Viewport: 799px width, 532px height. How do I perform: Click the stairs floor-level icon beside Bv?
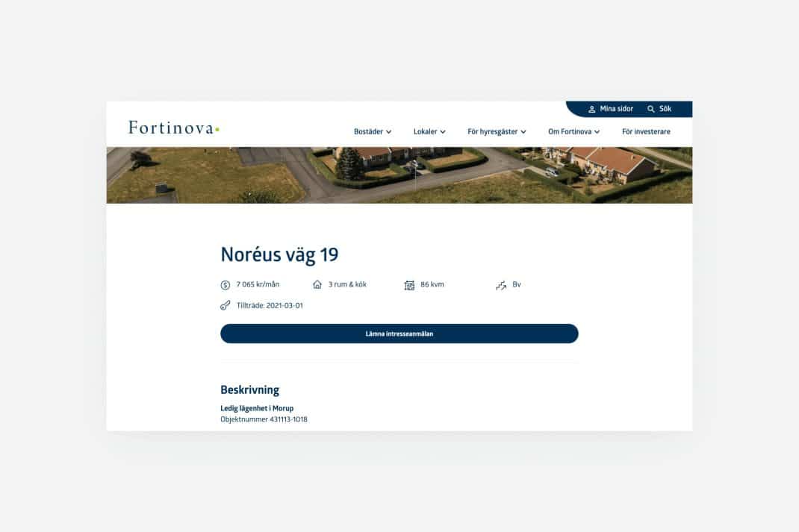coord(501,285)
